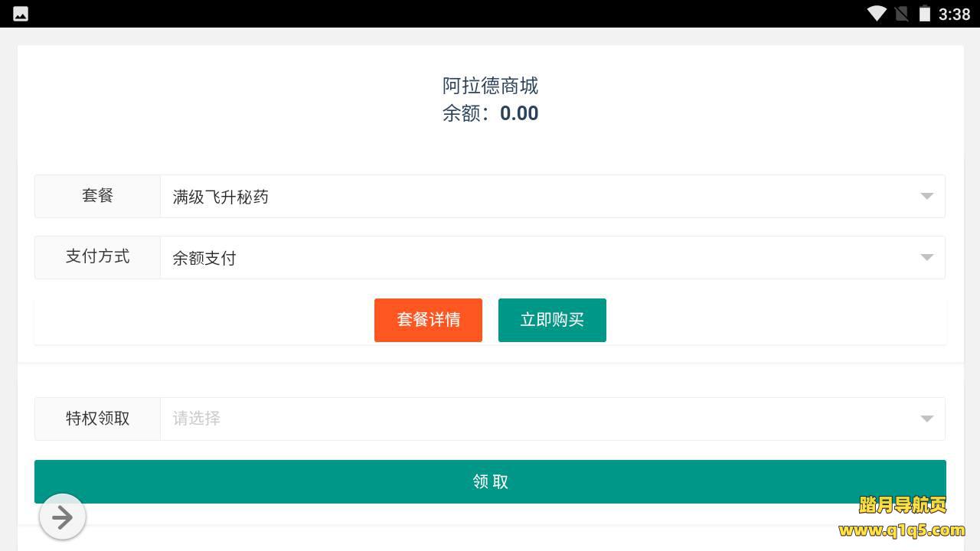This screenshot has width=980, height=551.
Task: Tap the 踏月导航页 watermark text
Action: pos(903,505)
